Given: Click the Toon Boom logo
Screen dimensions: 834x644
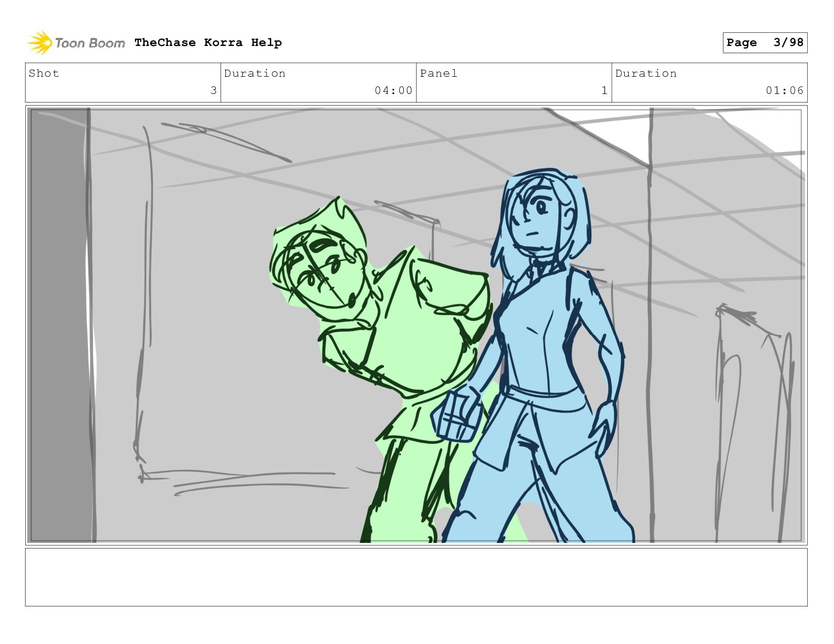Looking at the screenshot, I should pos(76,43).
